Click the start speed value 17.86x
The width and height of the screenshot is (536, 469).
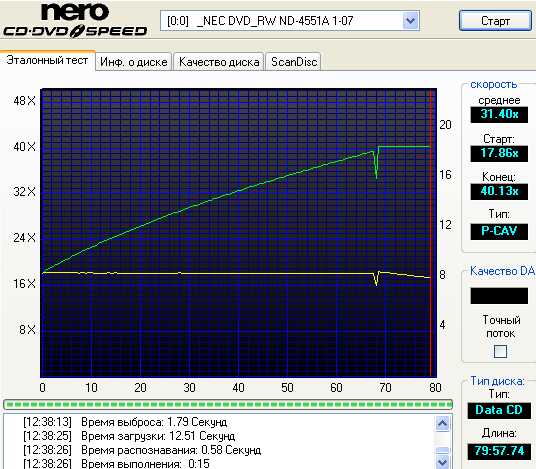click(x=499, y=153)
